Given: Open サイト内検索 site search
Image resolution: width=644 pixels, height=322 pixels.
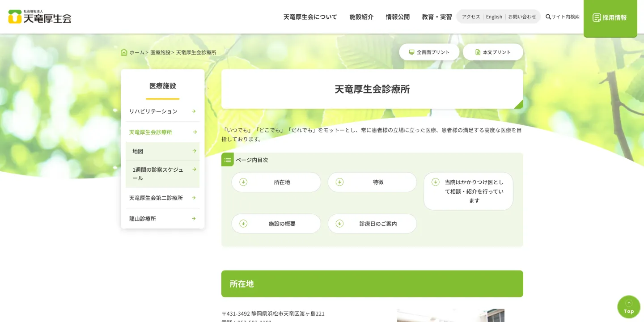Looking at the screenshot, I should (x=563, y=17).
